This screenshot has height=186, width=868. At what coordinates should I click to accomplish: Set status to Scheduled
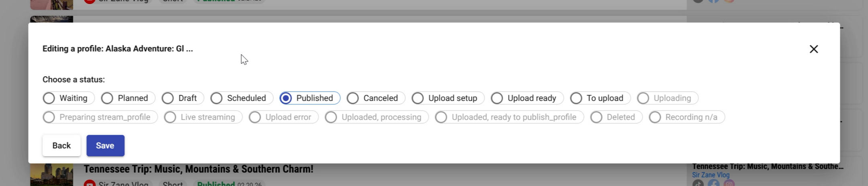coord(242,98)
